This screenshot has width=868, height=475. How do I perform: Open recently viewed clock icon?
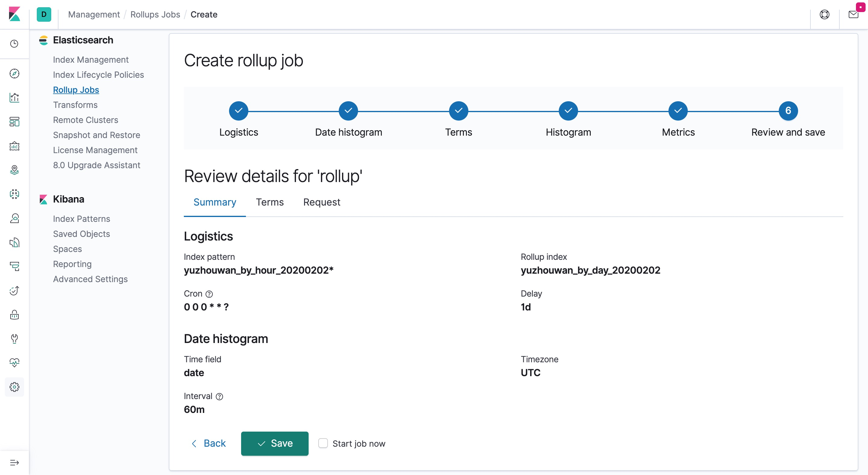(14, 44)
